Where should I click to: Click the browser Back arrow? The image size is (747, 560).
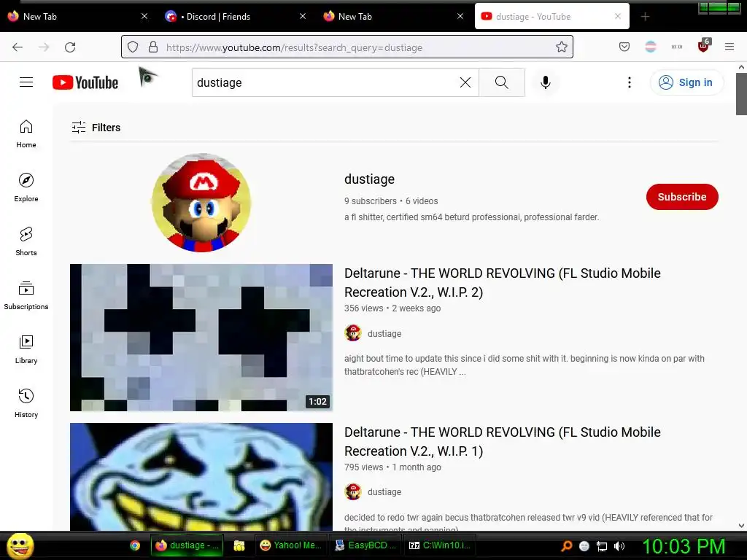(18, 47)
